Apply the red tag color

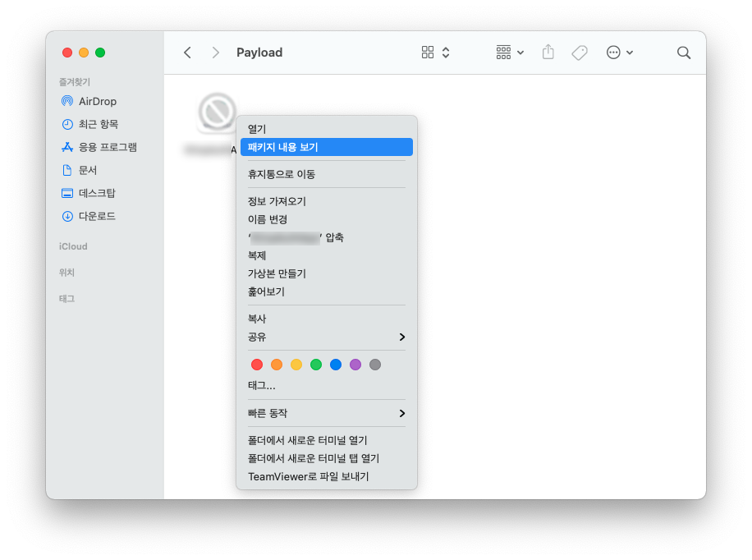[x=257, y=365]
